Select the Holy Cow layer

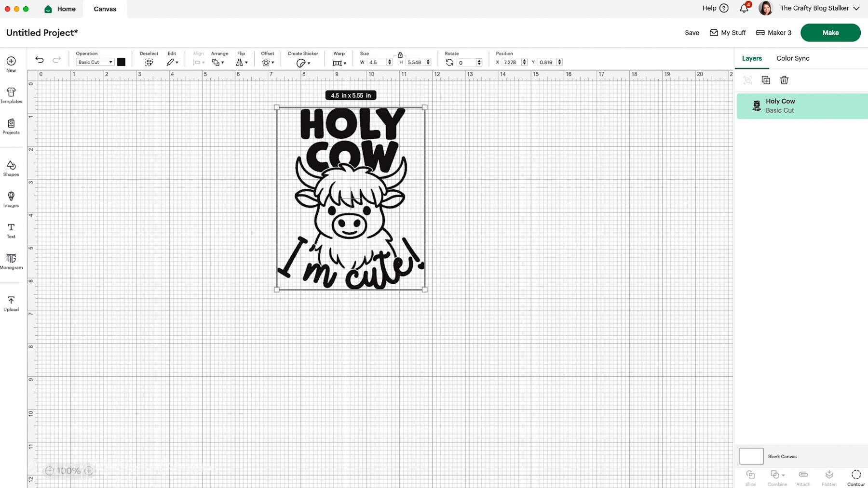802,106
